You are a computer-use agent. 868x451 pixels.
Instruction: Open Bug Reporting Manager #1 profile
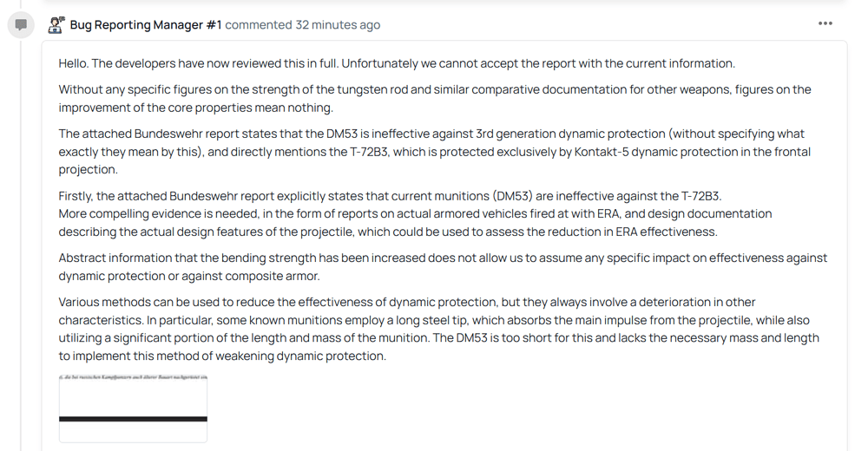(146, 25)
